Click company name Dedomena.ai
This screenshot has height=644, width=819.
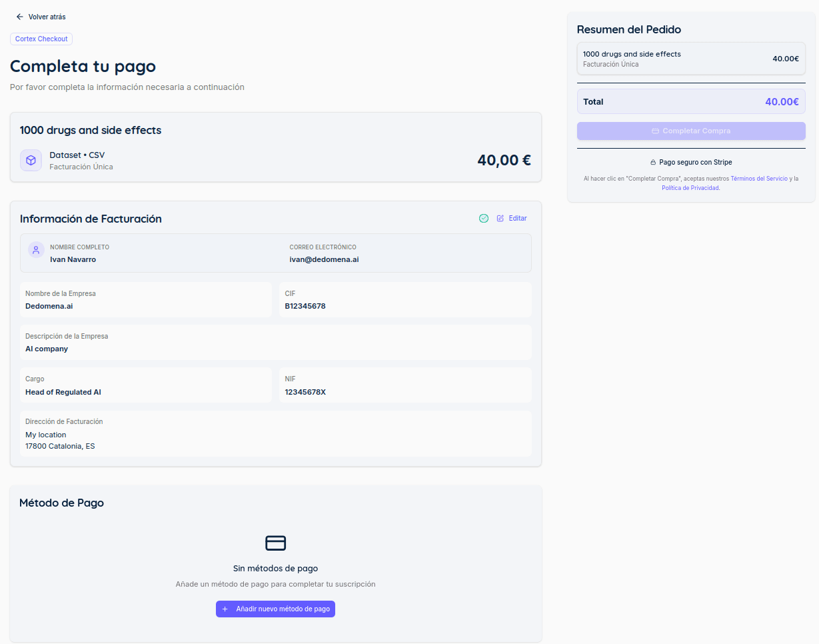tap(49, 306)
